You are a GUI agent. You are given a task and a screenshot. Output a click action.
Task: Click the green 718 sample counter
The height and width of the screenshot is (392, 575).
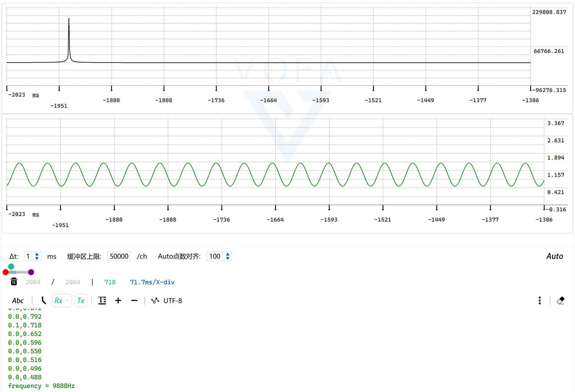[110, 282]
